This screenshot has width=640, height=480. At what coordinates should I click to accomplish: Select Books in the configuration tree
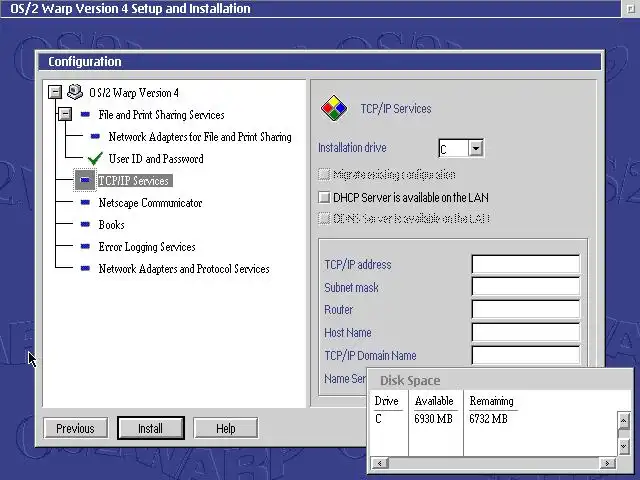(x=111, y=225)
